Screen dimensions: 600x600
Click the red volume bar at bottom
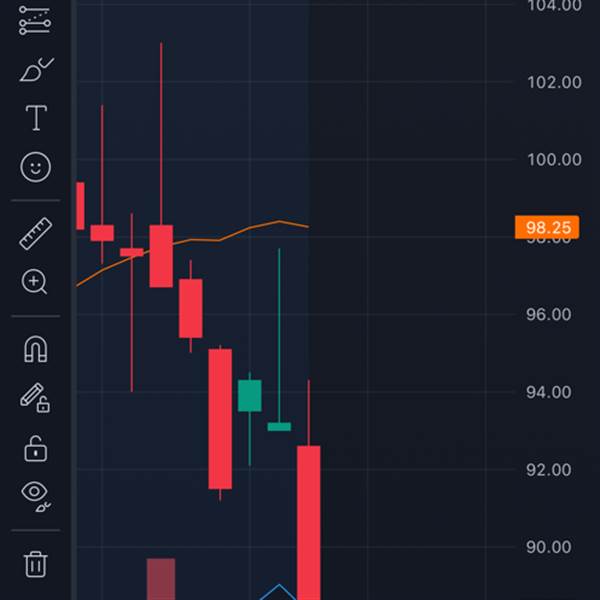click(161, 579)
